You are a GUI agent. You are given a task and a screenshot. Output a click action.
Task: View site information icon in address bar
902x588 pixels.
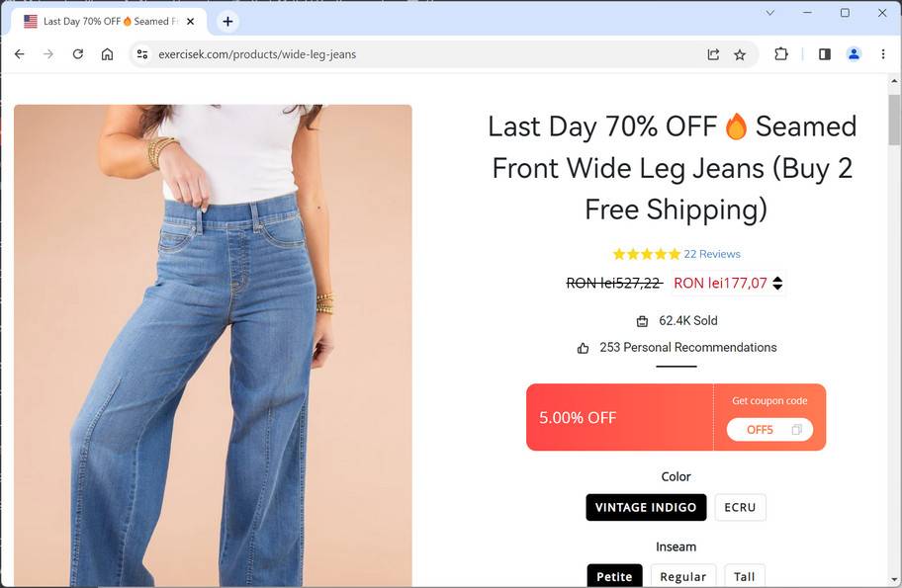[x=142, y=54]
